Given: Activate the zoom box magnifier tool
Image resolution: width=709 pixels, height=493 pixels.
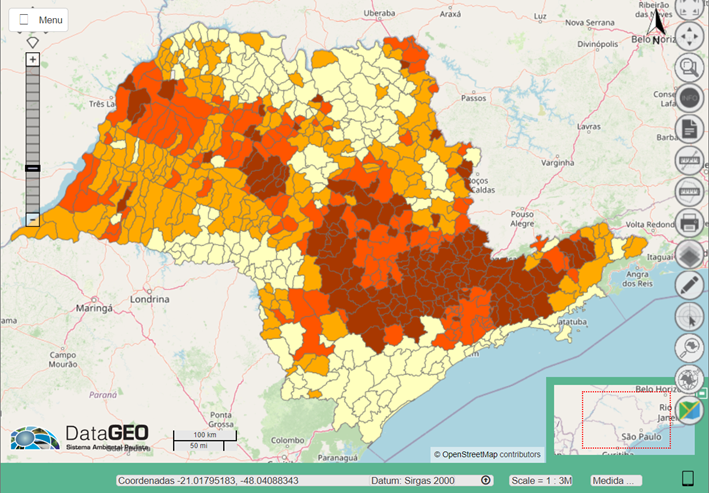Looking at the screenshot, I should (688, 68).
